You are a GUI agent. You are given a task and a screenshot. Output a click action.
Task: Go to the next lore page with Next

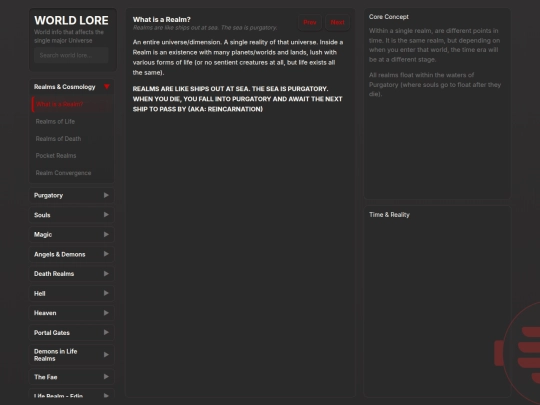click(x=337, y=22)
